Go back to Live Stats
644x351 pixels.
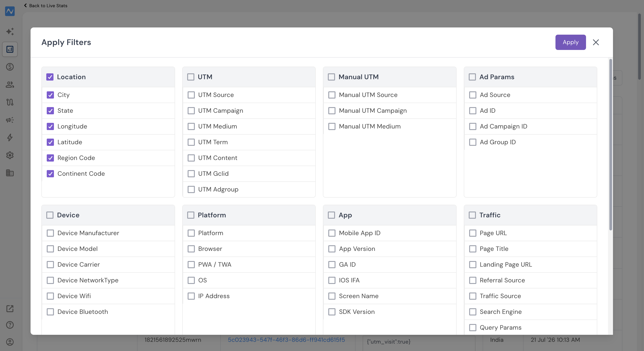pos(46,5)
